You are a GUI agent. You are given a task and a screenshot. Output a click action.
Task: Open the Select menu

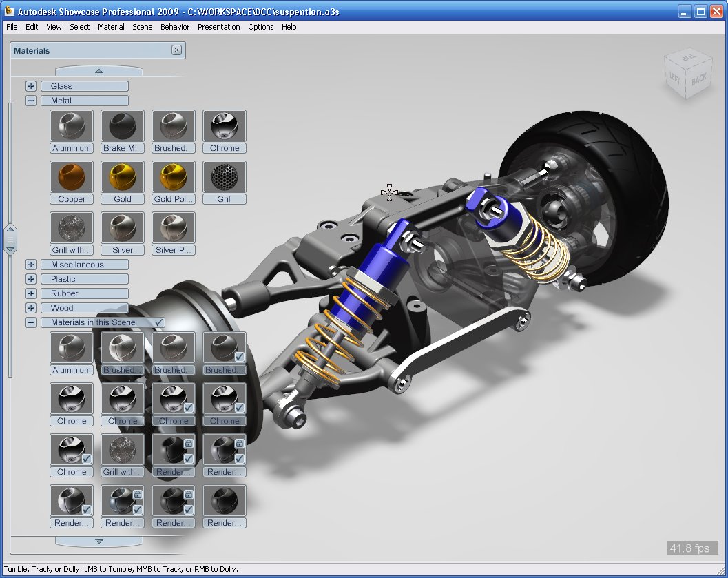[80, 27]
